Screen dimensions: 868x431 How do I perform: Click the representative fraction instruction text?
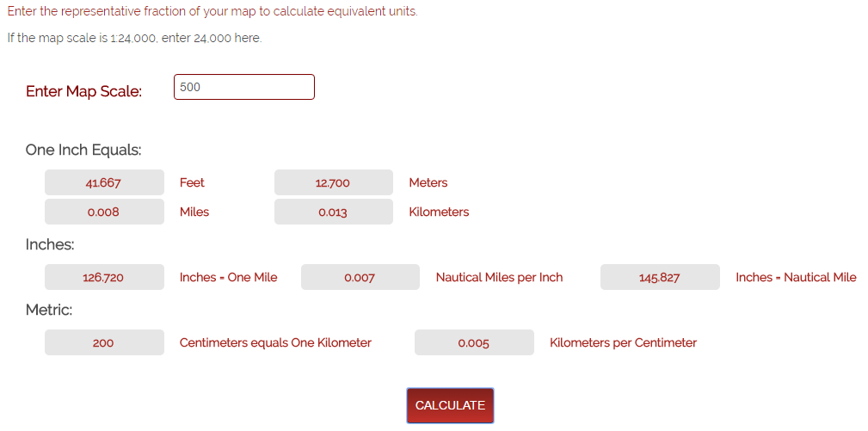pos(212,12)
